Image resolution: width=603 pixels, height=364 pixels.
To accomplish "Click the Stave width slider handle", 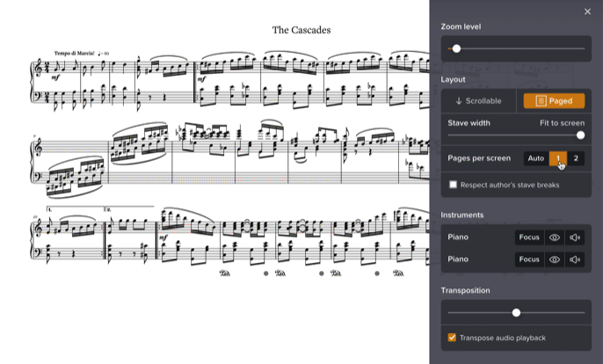I will (580, 135).
